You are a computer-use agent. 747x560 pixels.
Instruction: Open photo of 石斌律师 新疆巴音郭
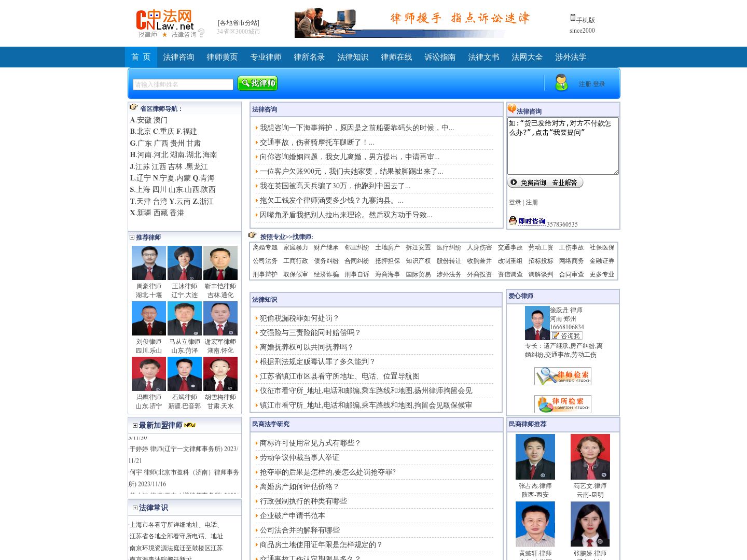point(185,374)
